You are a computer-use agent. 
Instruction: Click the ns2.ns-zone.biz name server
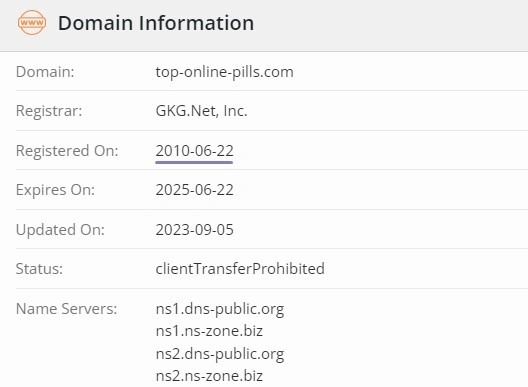(x=209, y=376)
